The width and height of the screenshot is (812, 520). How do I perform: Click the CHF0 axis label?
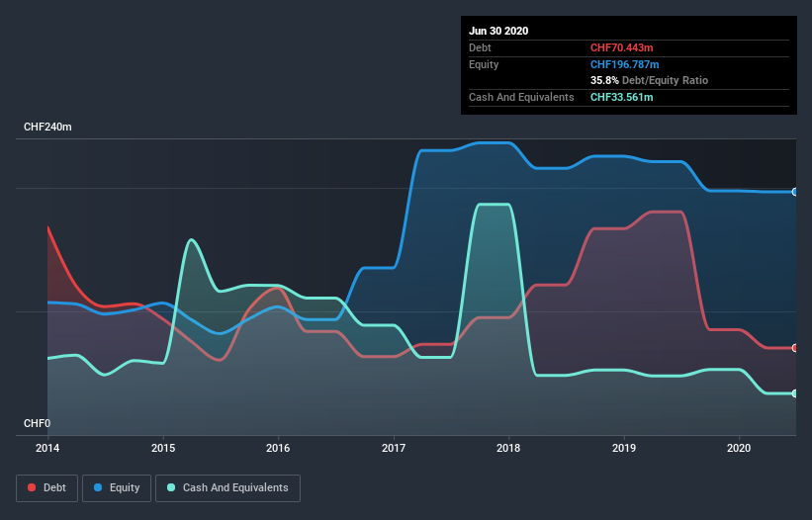(x=38, y=423)
